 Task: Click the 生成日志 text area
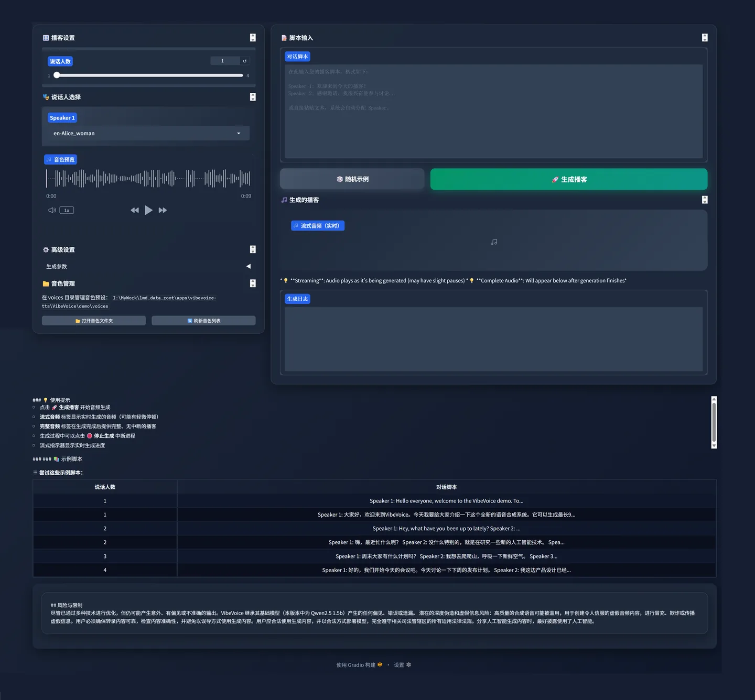pos(493,339)
